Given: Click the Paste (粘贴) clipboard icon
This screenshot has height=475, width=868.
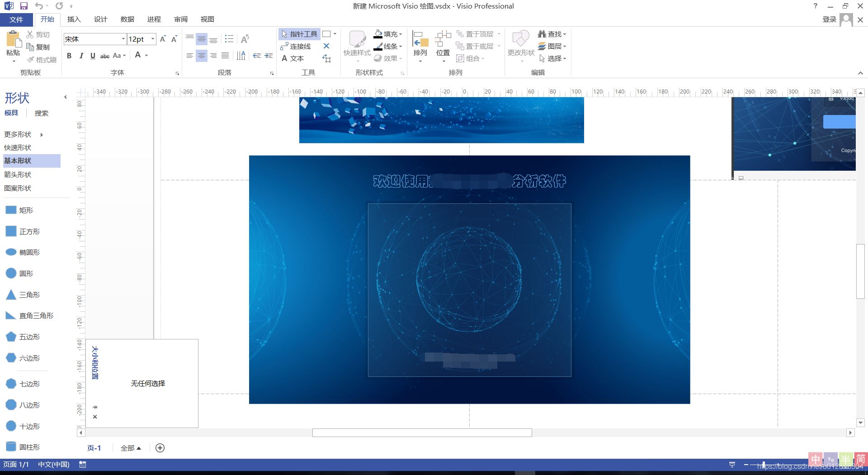Looking at the screenshot, I should 13,41.
